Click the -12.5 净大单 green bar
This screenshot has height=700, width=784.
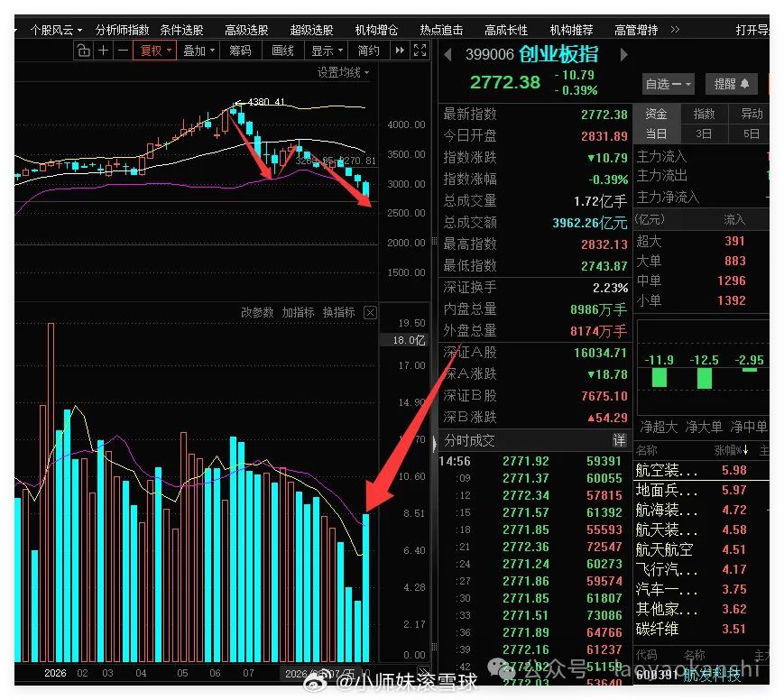coord(705,378)
